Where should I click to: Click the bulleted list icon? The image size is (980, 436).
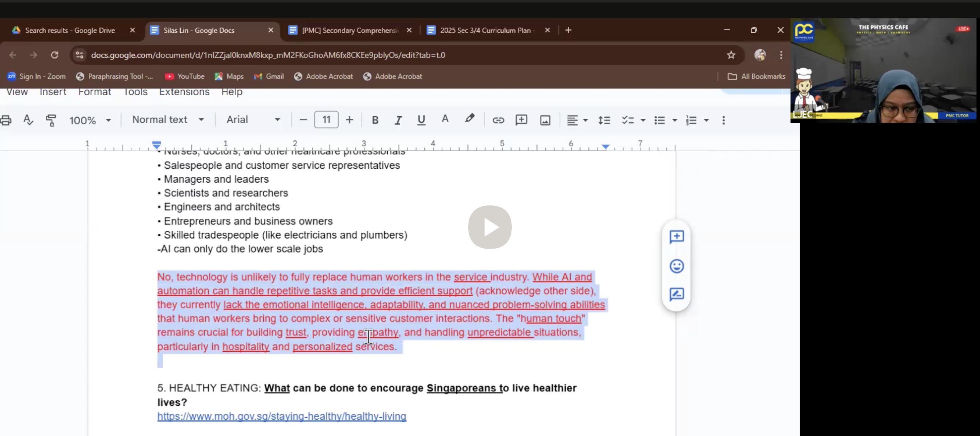(x=659, y=120)
